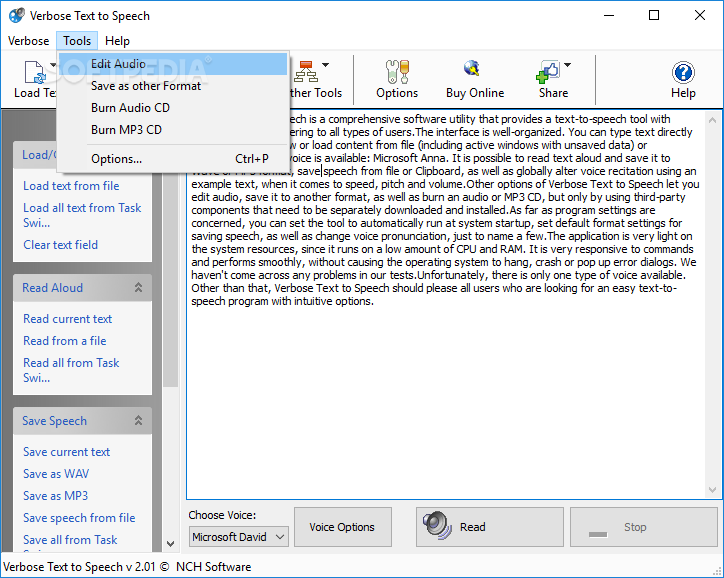This screenshot has width=724, height=578.
Task: Choose Burn MP3 CD menu entry
Action: (x=173, y=130)
